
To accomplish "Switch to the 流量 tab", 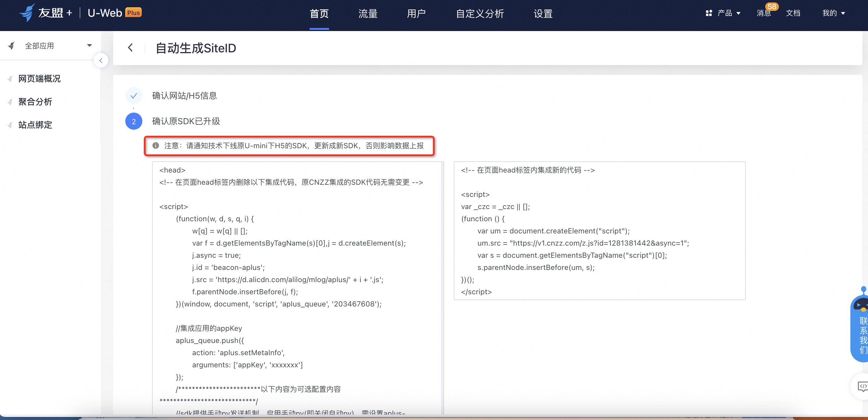I will click(368, 14).
